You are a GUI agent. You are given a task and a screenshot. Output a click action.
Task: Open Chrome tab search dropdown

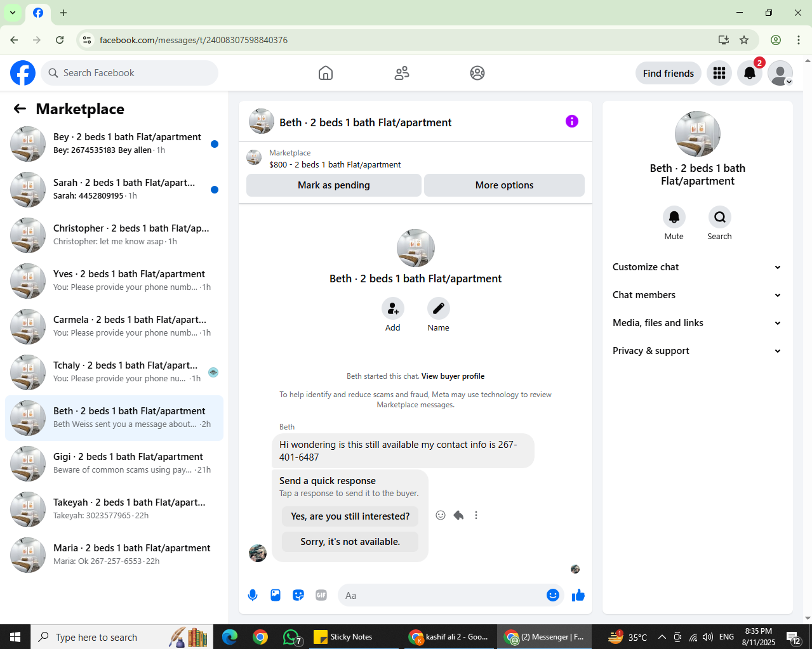coord(13,13)
